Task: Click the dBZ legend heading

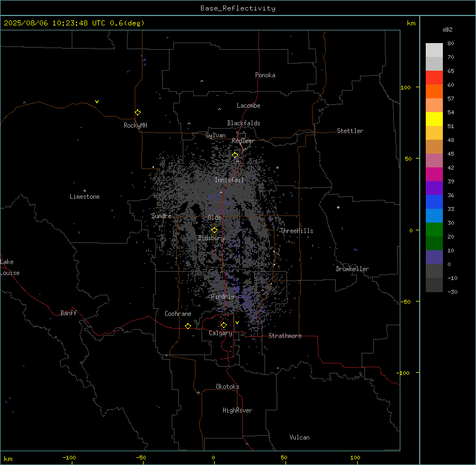Action: [x=447, y=29]
